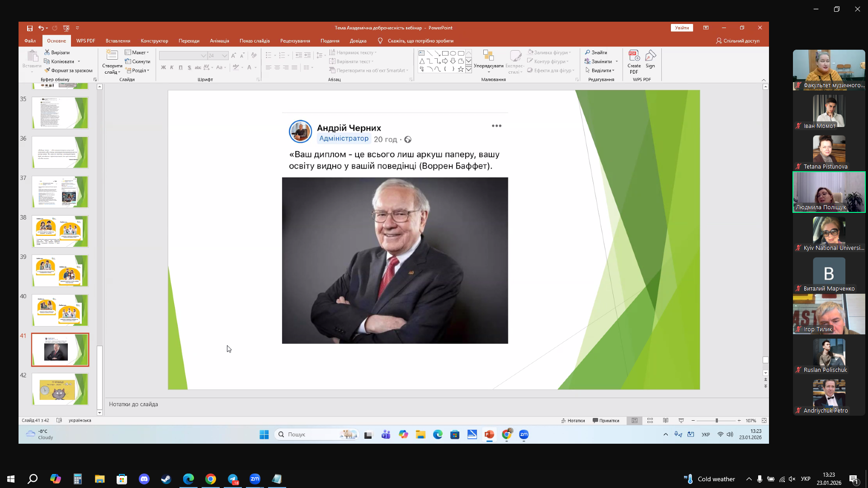
Task: Expand the Макет layout dropdown
Action: pyautogui.click(x=137, y=52)
